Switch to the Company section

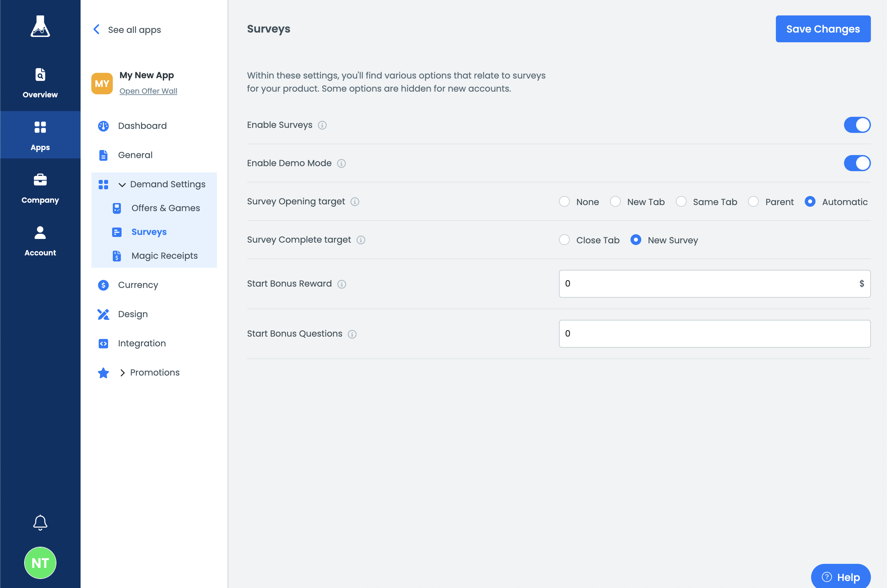pyautogui.click(x=40, y=189)
